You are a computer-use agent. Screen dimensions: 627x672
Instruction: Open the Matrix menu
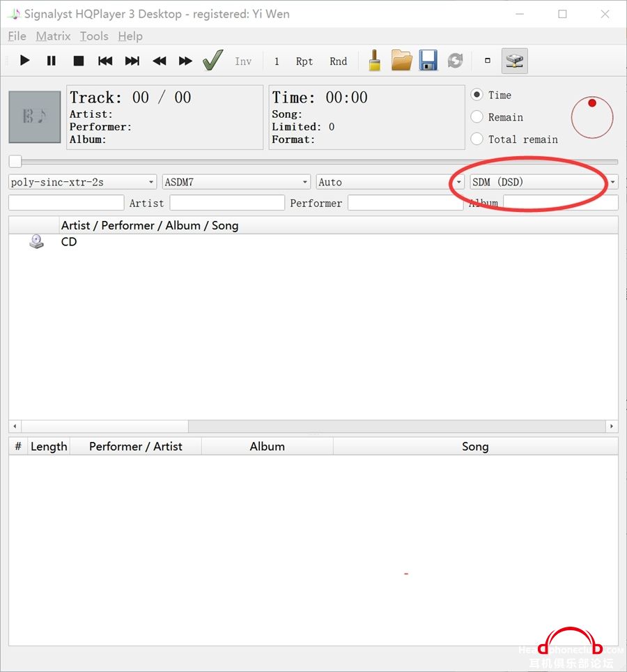[x=53, y=36]
